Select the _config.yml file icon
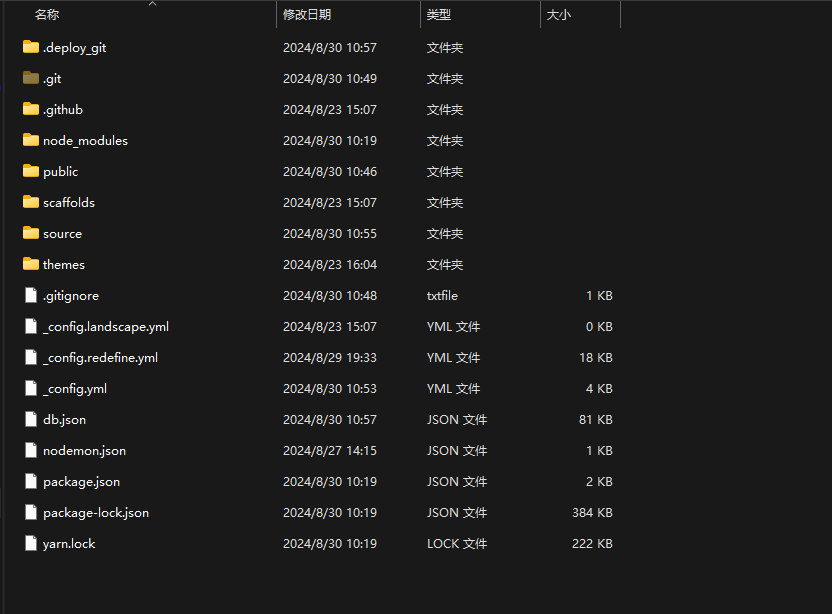The width and height of the screenshot is (832, 614). point(31,388)
